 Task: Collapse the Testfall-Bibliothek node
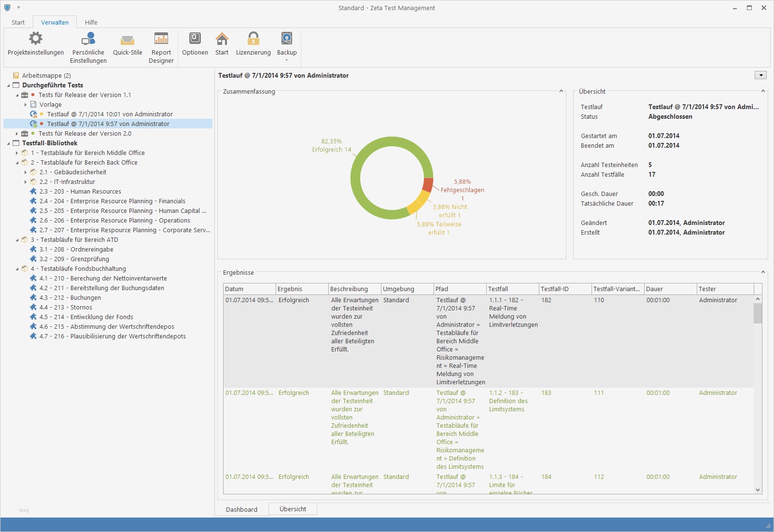(8, 143)
